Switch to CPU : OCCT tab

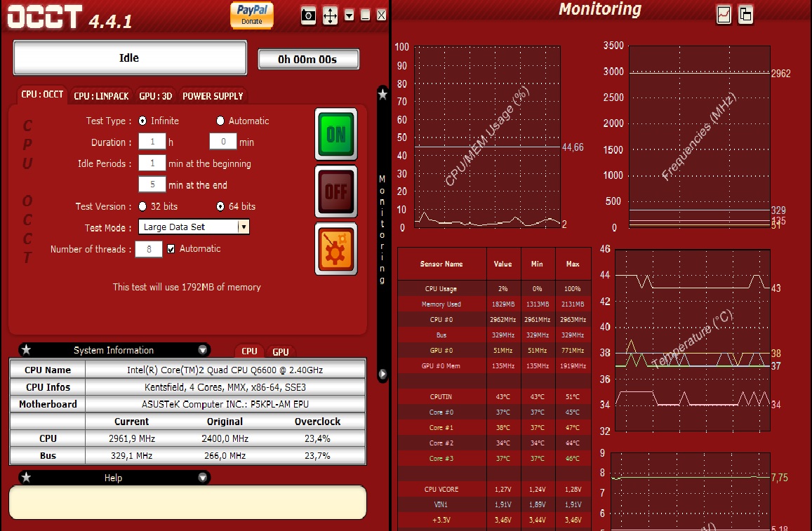point(42,95)
